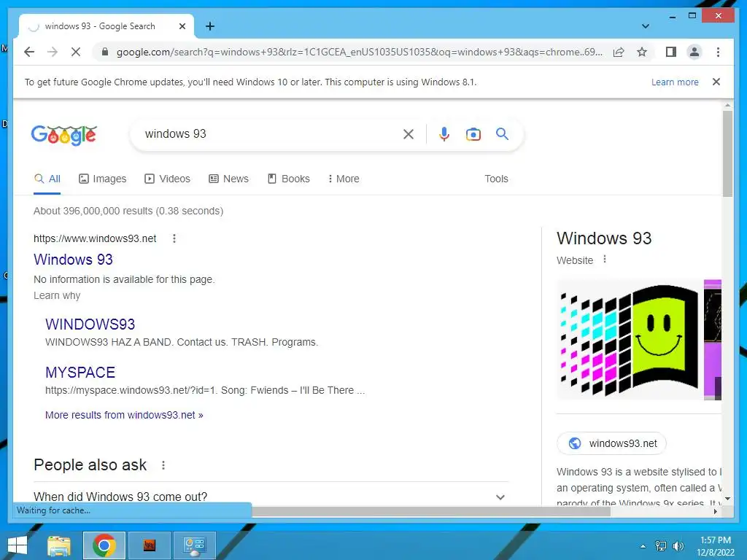The width and height of the screenshot is (747, 560).
Task: Open the WINDOWS93 sitelink
Action: [90, 324]
